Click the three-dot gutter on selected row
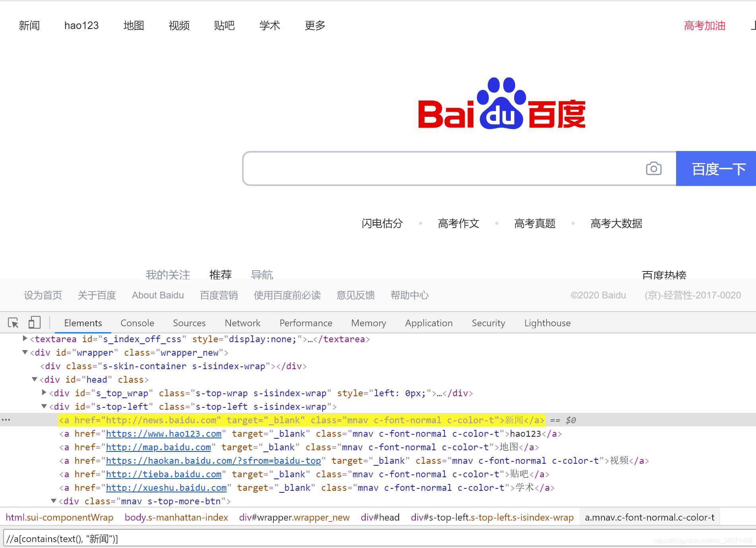 [x=6, y=420]
